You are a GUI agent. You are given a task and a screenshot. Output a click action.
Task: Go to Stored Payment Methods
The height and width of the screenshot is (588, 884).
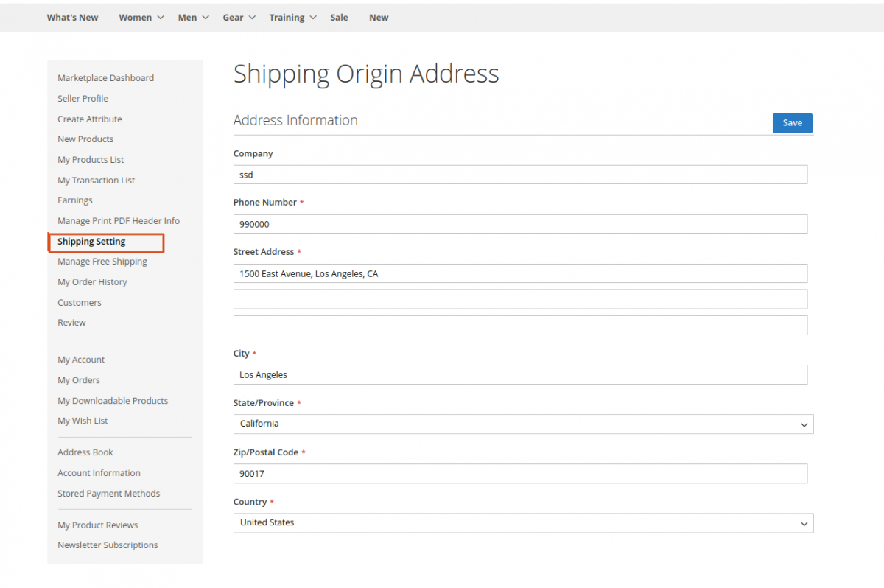click(108, 493)
